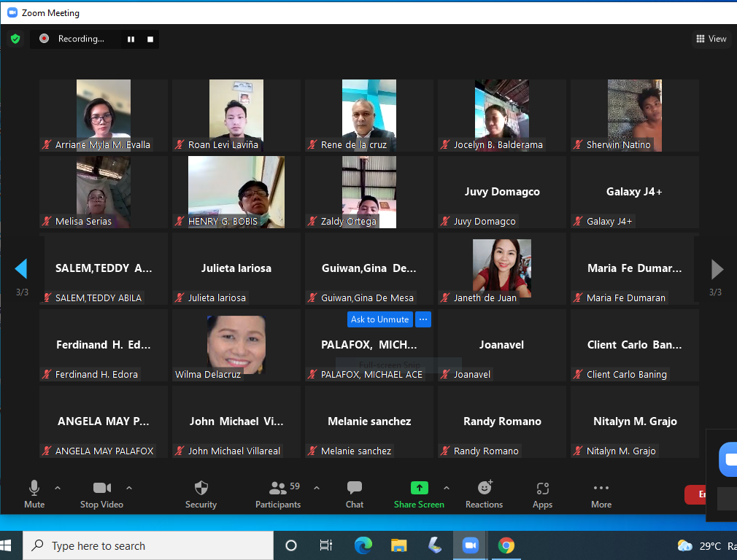
Task: Open the Apps icon
Action: coord(542,489)
